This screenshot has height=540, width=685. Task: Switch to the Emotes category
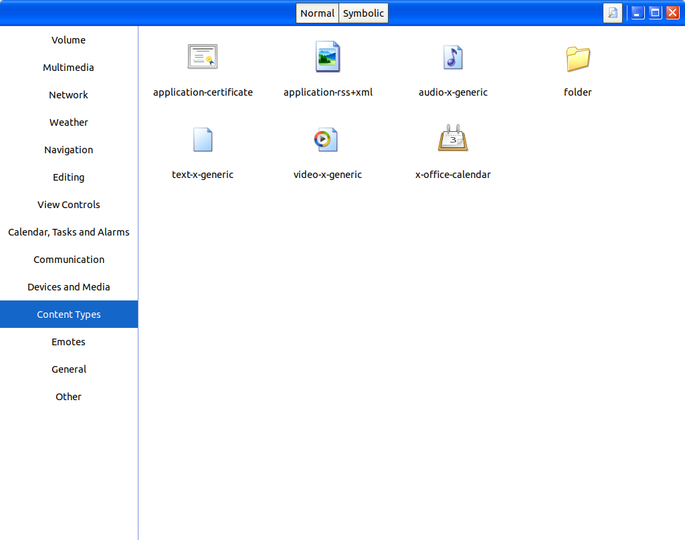(x=69, y=342)
